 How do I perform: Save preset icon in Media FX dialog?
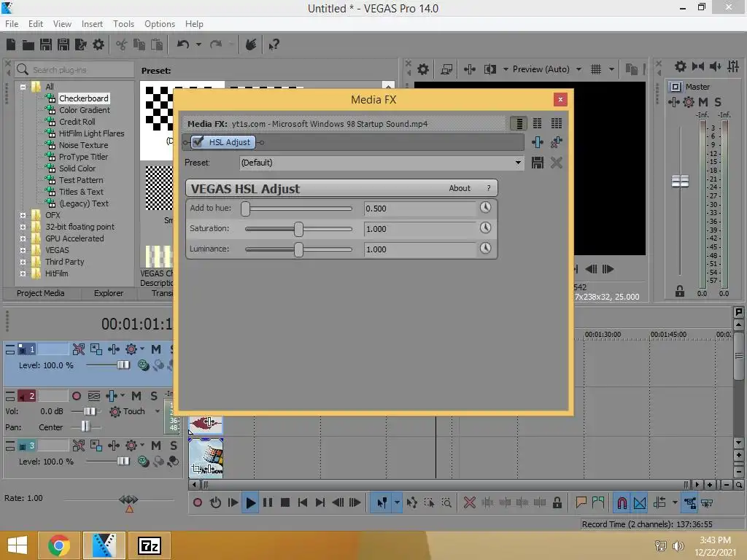pyautogui.click(x=538, y=163)
